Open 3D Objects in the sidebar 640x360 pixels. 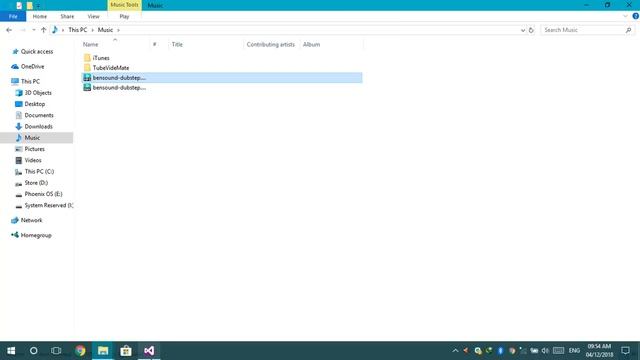coord(38,93)
